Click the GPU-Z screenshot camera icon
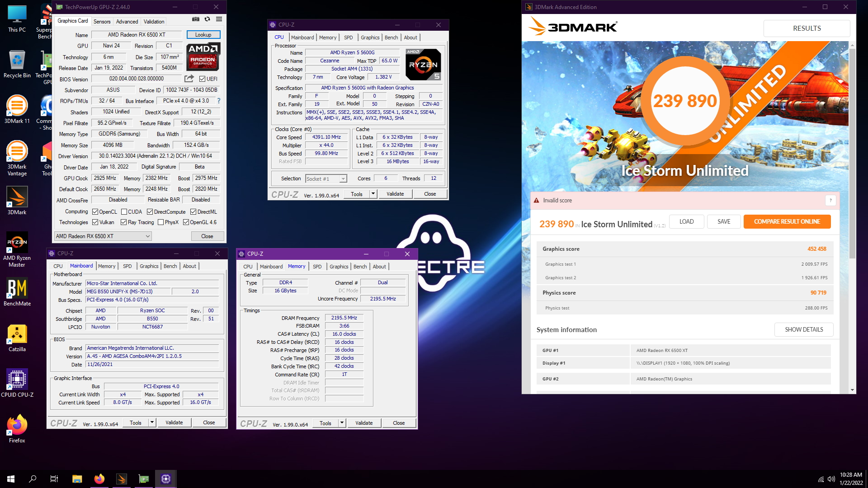Screen dimensions: 868x488 [x=195, y=19]
